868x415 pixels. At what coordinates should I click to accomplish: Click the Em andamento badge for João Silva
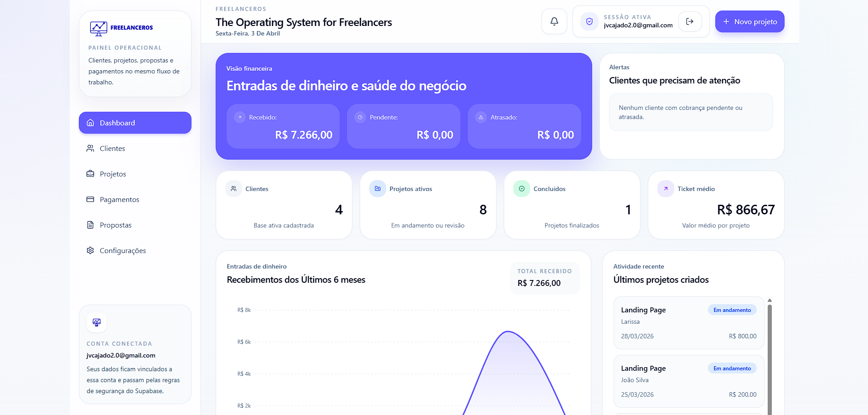click(x=732, y=368)
